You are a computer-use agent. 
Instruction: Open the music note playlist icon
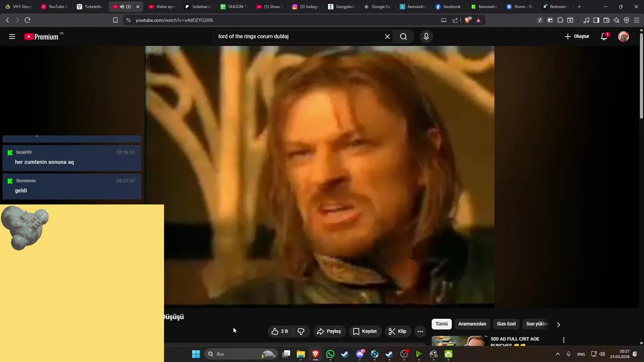(x=586, y=20)
